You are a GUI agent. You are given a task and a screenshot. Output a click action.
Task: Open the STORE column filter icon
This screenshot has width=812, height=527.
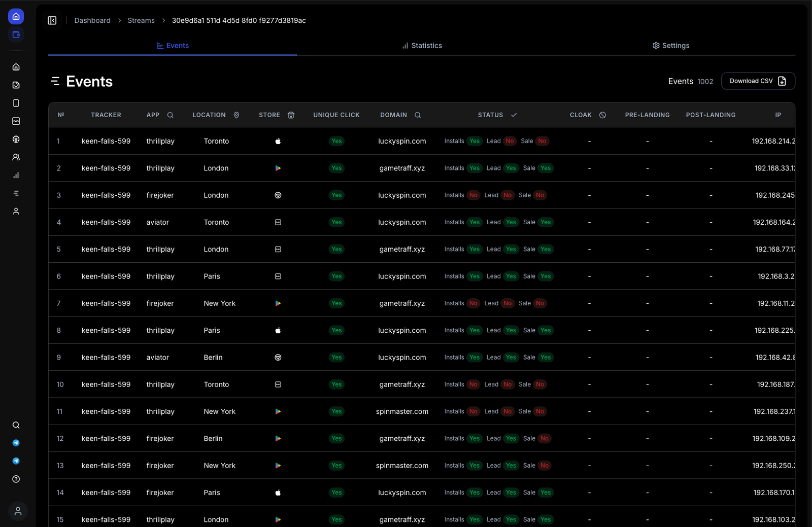[291, 115]
